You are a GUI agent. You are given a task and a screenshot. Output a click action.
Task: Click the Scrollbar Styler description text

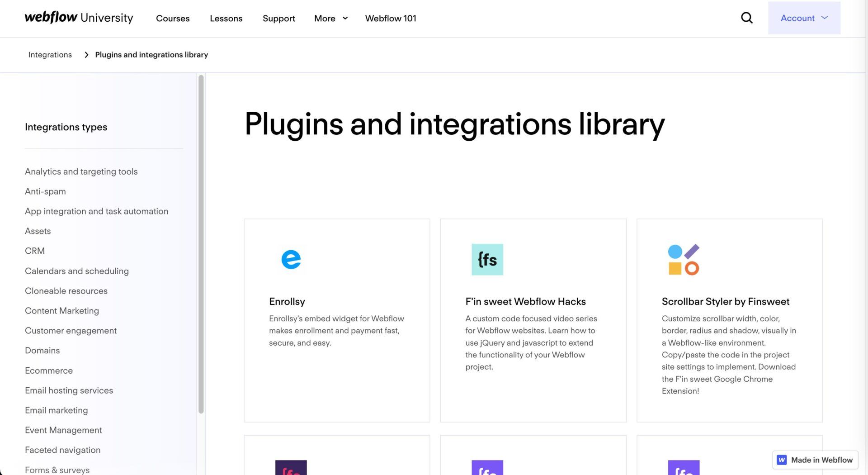[x=729, y=355]
